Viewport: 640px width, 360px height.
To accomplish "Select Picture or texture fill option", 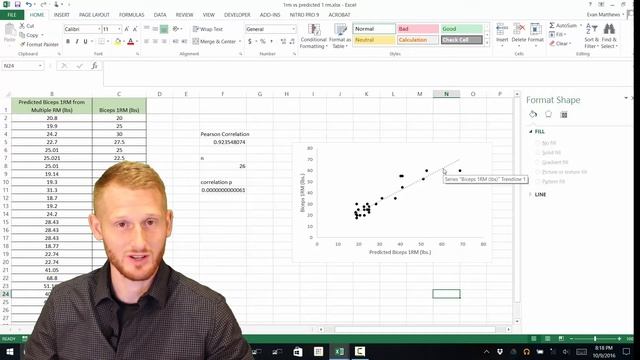I will tap(538, 172).
